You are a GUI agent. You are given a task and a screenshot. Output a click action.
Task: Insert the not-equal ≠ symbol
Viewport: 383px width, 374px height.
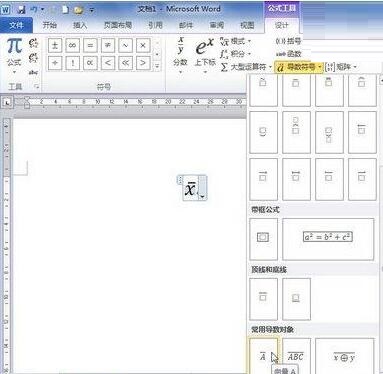(x=108, y=45)
